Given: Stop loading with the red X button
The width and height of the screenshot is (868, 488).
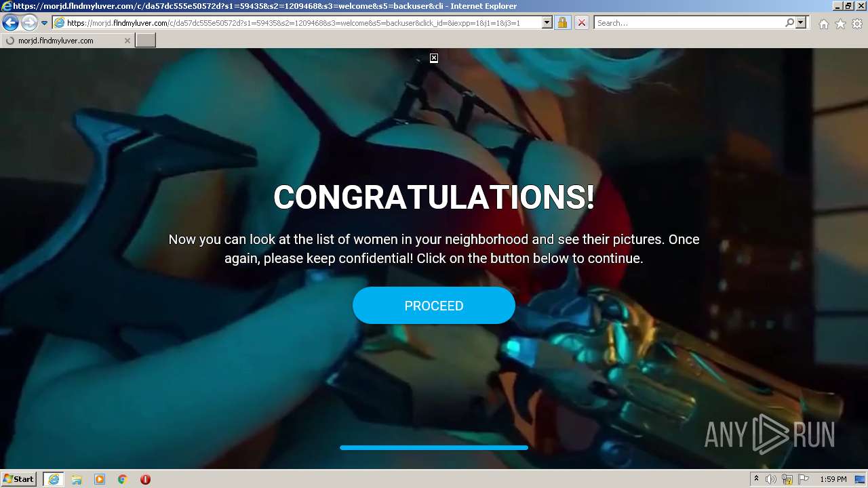Looking at the screenshot, I should 581,23.
